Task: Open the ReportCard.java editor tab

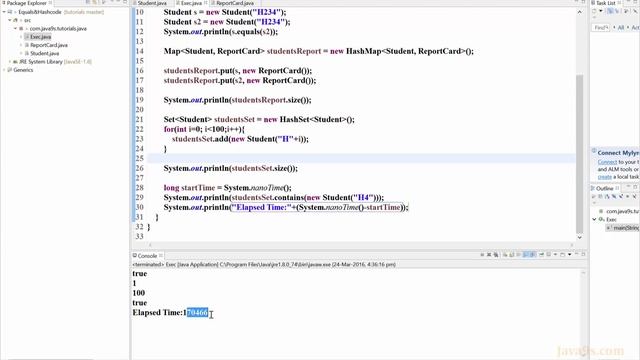Action: click(x=235, y=3)
